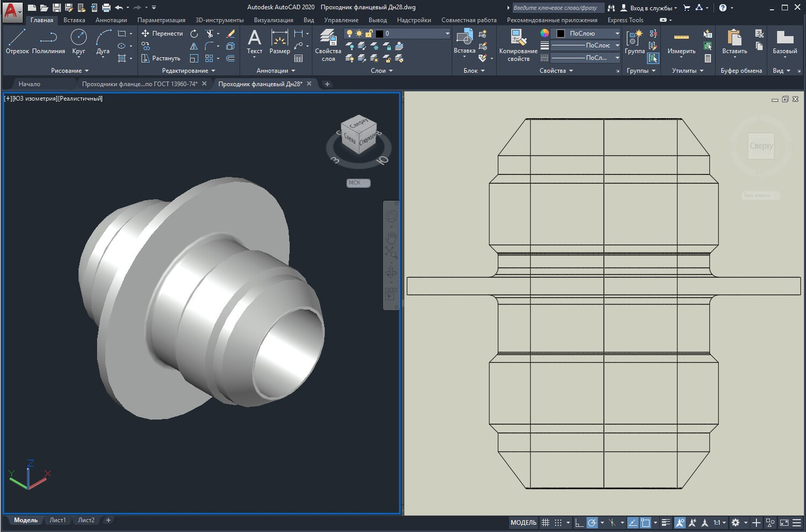
Task: Activate the Растянуть (Stretch) command
Action: (x=161, y=58)
